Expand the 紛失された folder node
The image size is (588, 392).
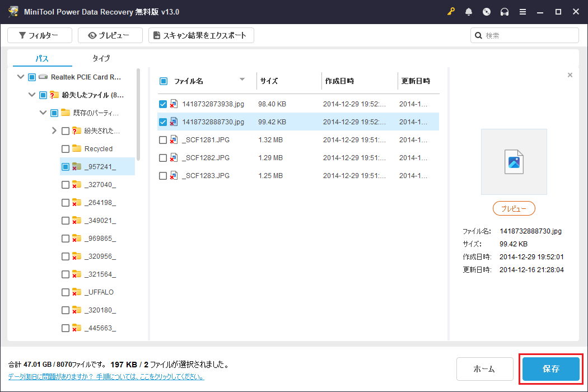pyautogui.click(x=54, y=130)
